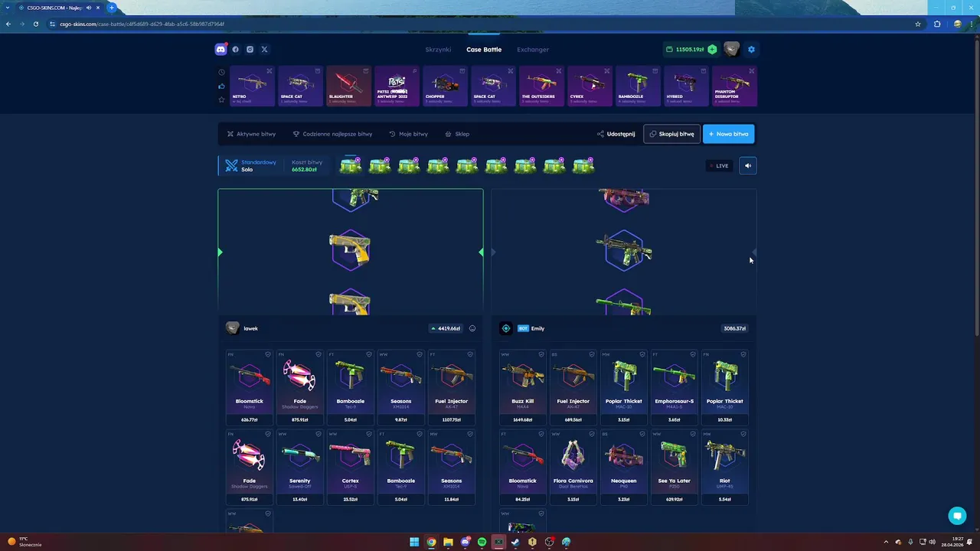Open the Sklep section
Image resolution: width=980 pixels, height=551 pixels.
(457, 134)
